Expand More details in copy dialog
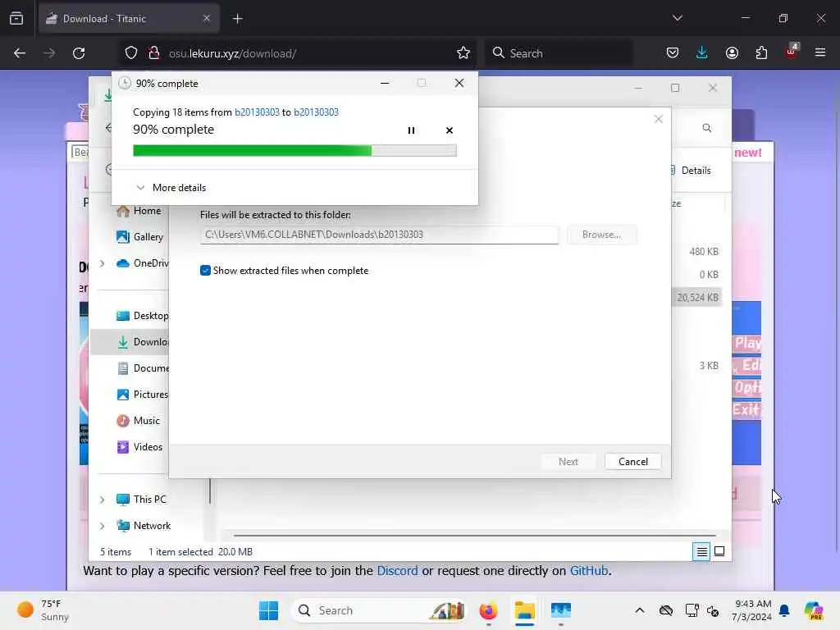 (x=171, y=188)
